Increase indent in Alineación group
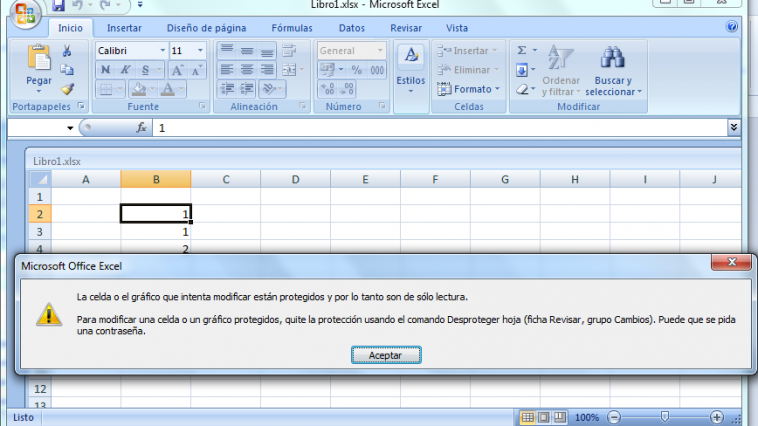Image resolution: width=758 pixels, height=426 pixels. click(247, 89)
